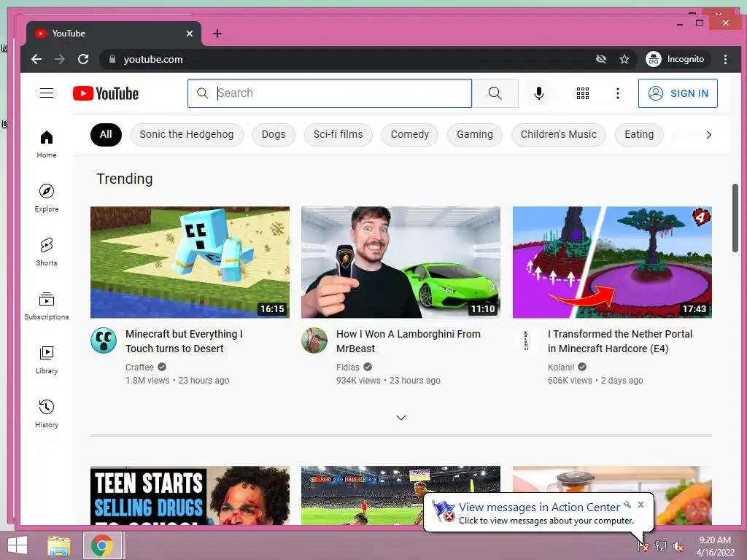
Task: Open a new Chrome tab
Action: pyautogui.click(x=217, y=34)
